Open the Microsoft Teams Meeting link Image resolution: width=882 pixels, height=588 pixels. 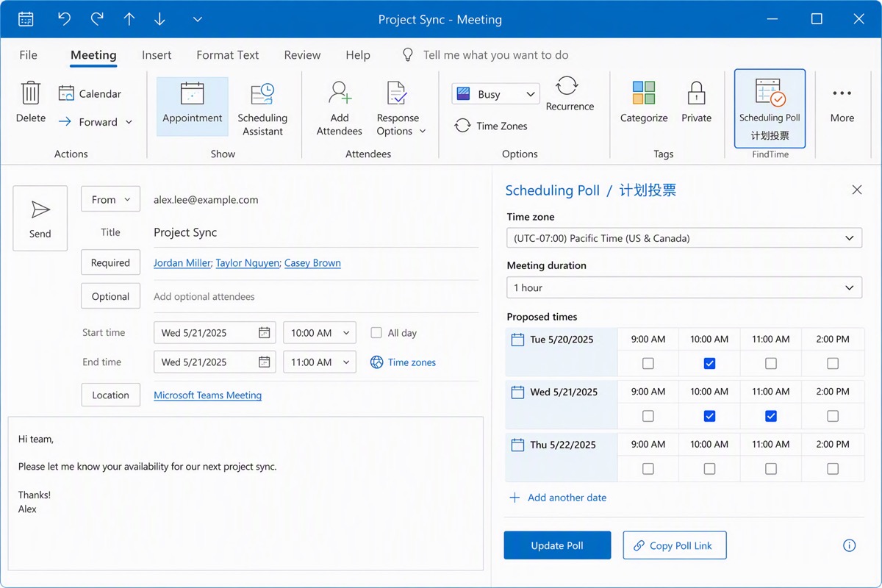[207, 395]
